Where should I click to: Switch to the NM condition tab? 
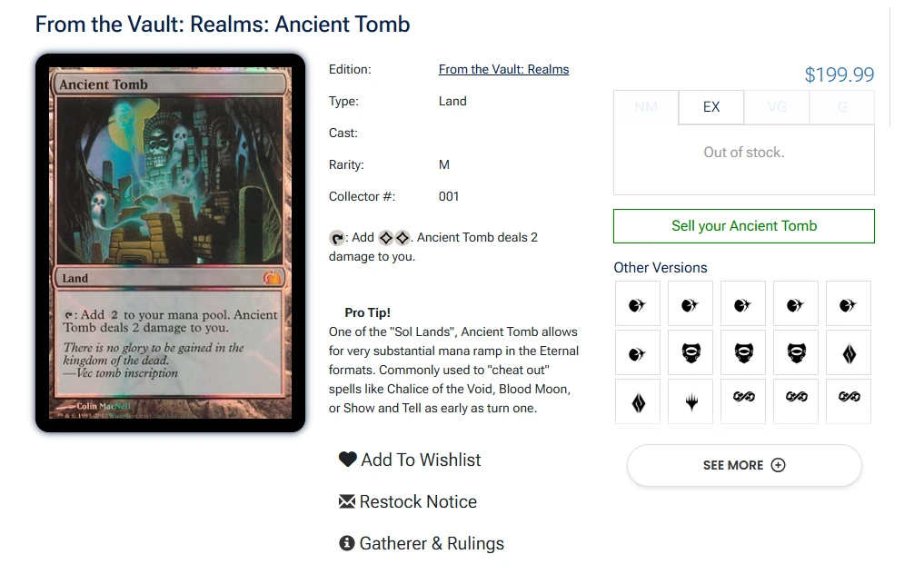pyautogui.click(x=646, y=107)
